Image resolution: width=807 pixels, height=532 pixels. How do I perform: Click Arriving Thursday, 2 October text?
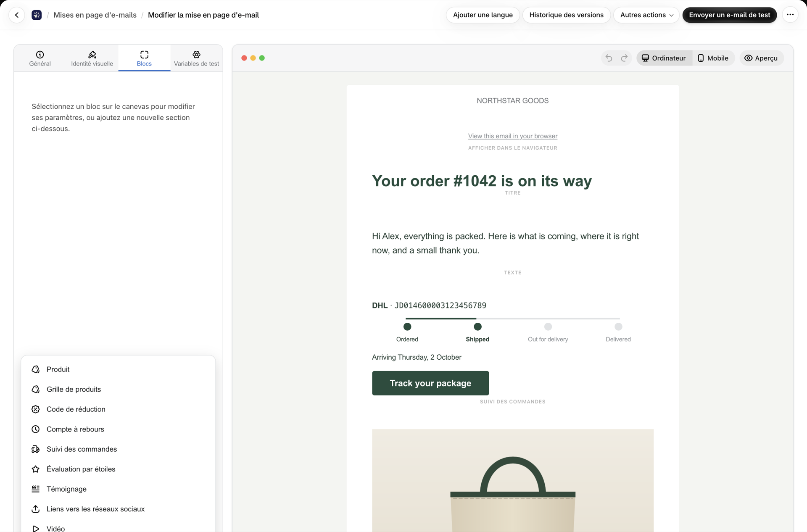point(417,357)
